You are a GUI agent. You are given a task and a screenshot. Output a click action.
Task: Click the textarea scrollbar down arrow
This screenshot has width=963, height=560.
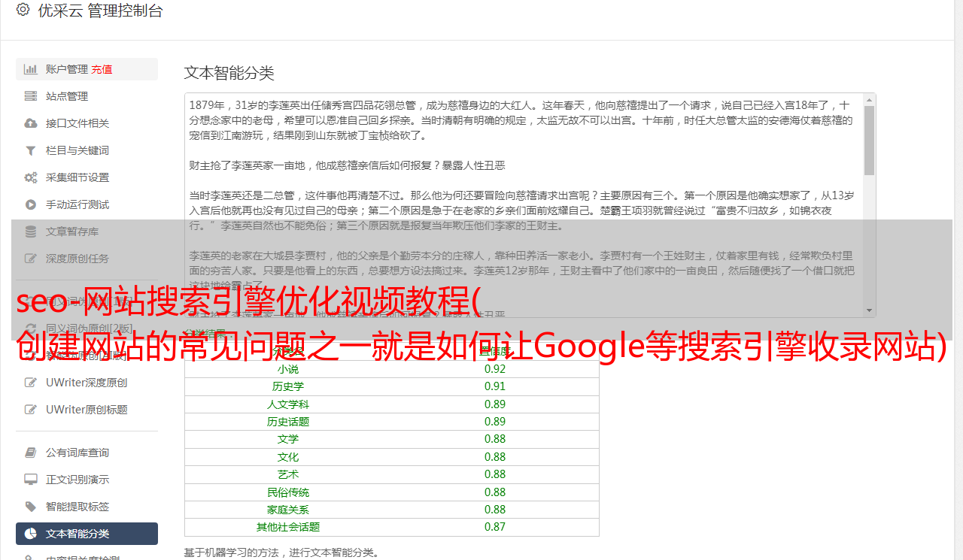tap(869, 310)
